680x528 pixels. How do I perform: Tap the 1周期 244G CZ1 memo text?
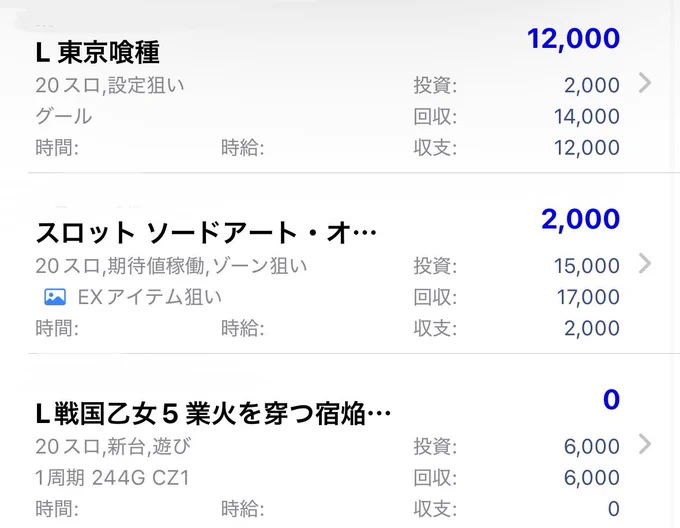tap(112, 478)
